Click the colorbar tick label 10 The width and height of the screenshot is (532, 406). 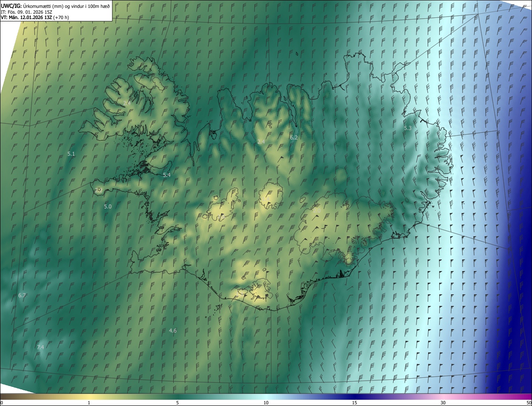pos(266,403)
